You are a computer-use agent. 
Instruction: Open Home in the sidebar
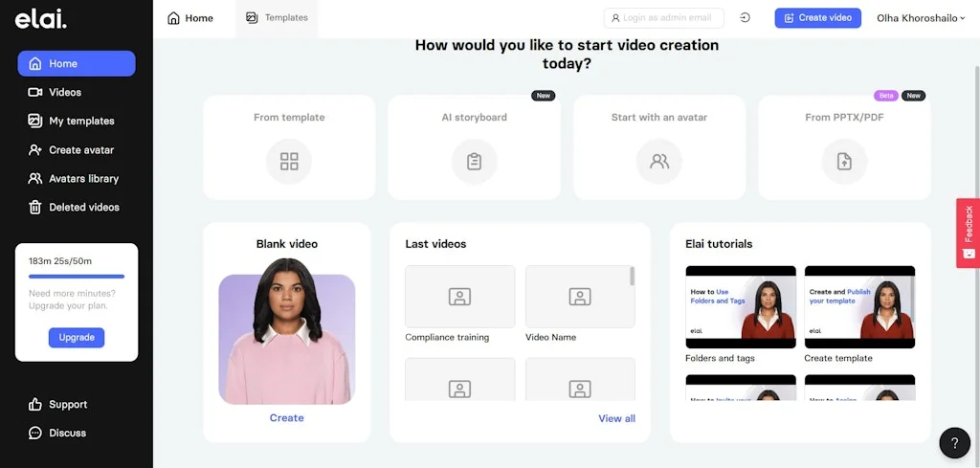(77, 64)
